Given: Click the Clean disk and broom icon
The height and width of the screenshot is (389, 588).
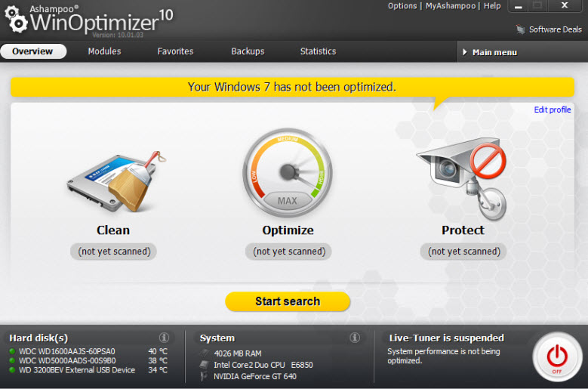Looking at the screenshot, I should (x=116, y=181).
